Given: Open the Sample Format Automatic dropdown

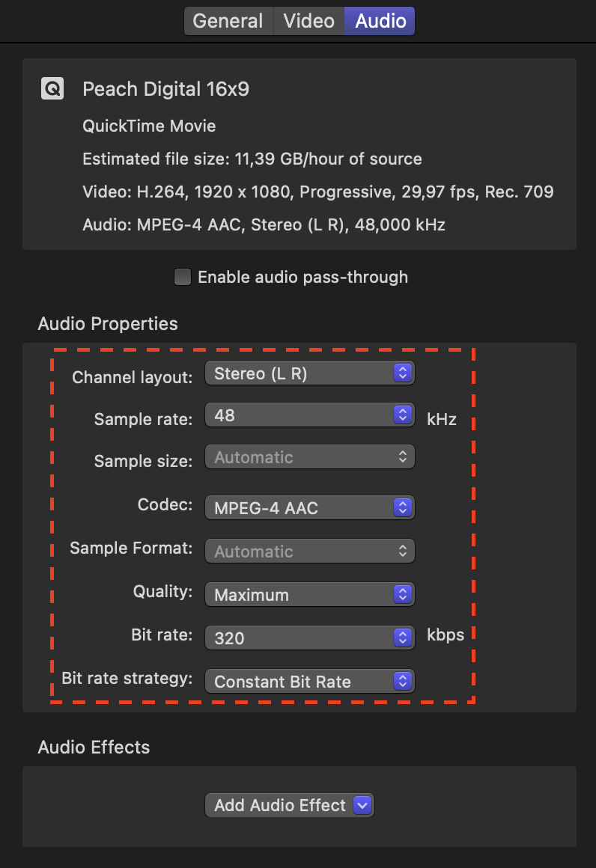Looking at the screenshot, I should click(x=310, y=551).
